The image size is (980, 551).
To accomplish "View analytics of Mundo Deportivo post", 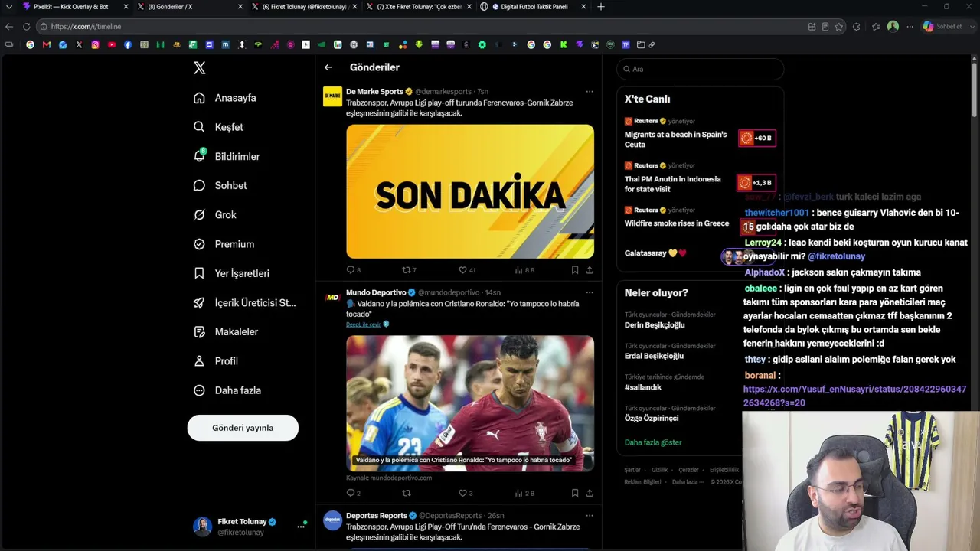I will (524, 494).
